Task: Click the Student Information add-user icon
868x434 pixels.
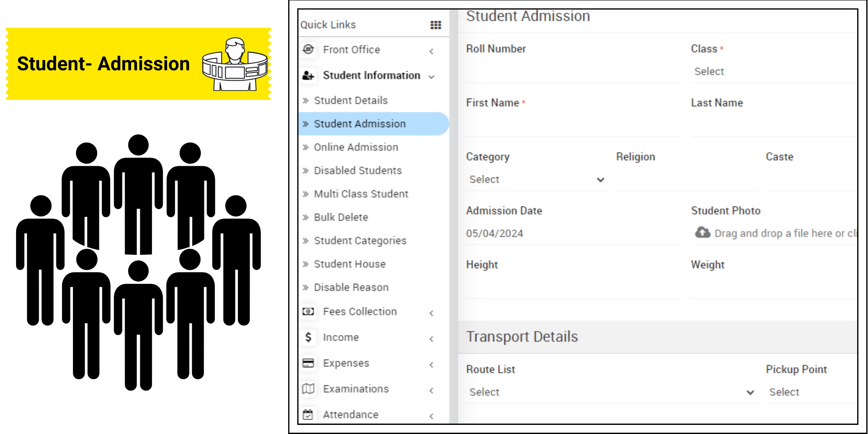Action: 307,75
